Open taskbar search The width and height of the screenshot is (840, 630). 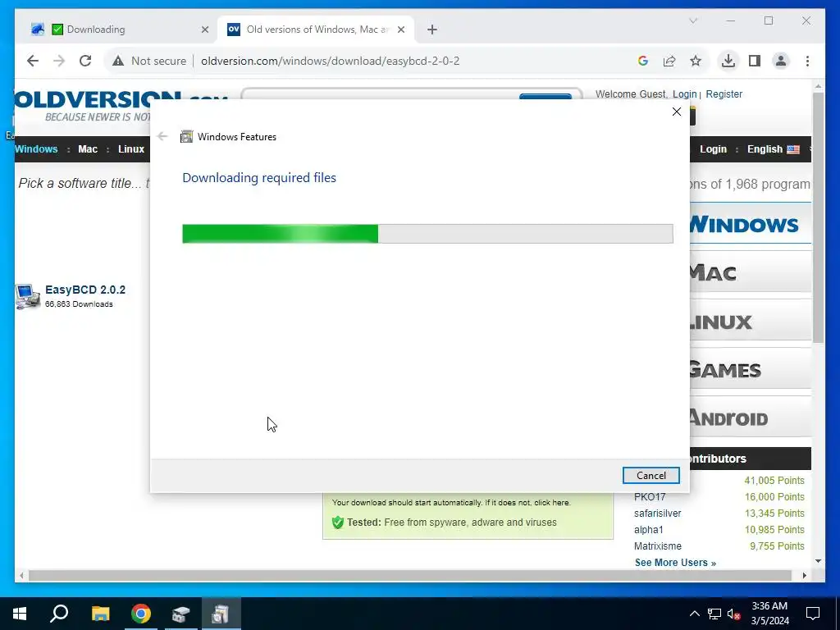click(59, 614)
